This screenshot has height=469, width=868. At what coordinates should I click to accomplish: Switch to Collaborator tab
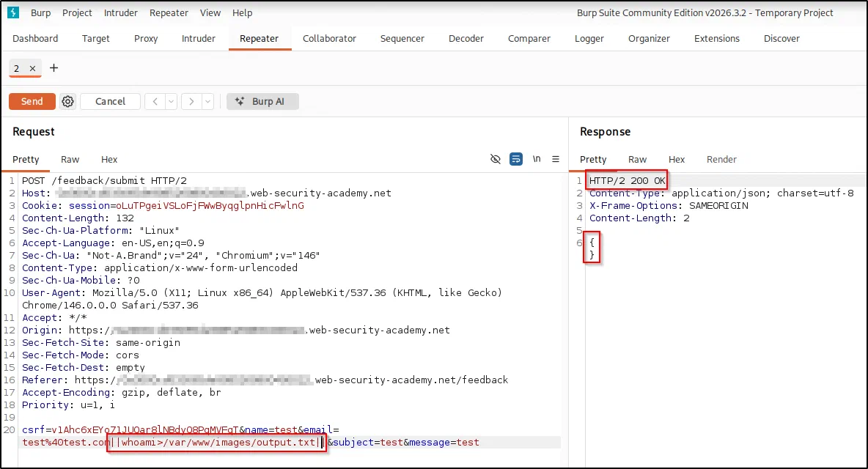point(329,38)
